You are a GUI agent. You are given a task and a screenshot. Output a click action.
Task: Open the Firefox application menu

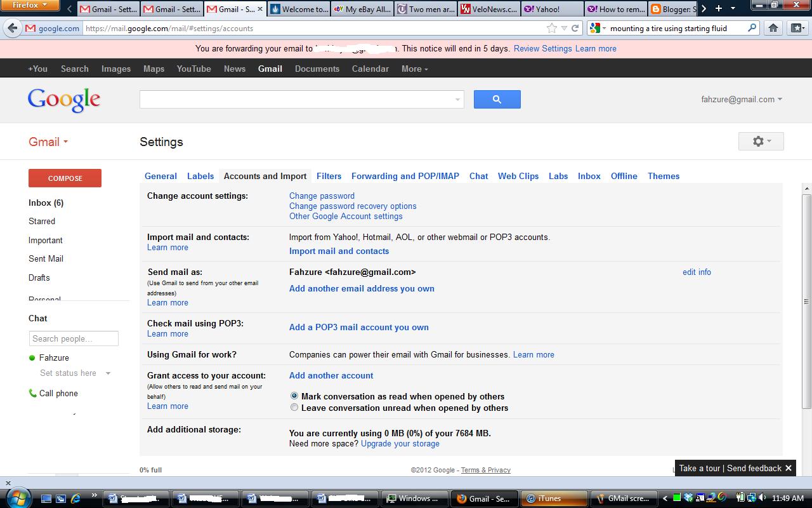pyautogui.click(x=30, y=6)
